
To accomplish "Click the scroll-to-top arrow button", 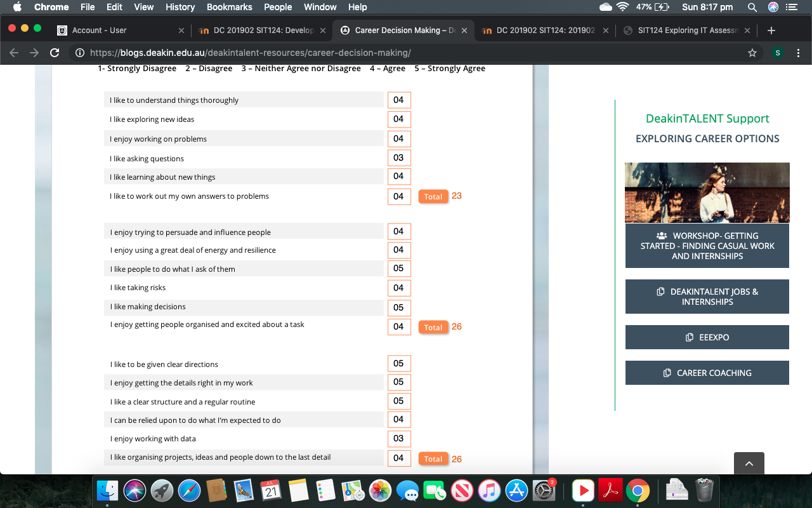I will click(x=749, y=464).
